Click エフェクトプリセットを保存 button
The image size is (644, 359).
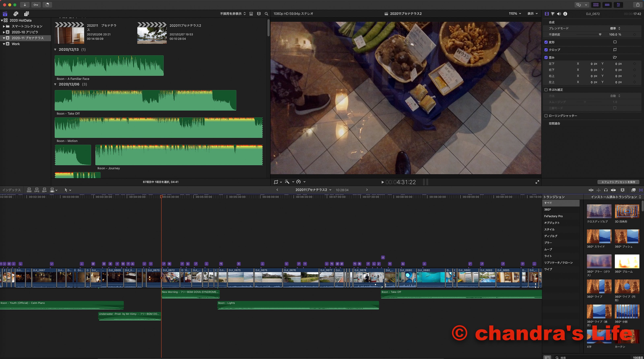tap(618, 182)
